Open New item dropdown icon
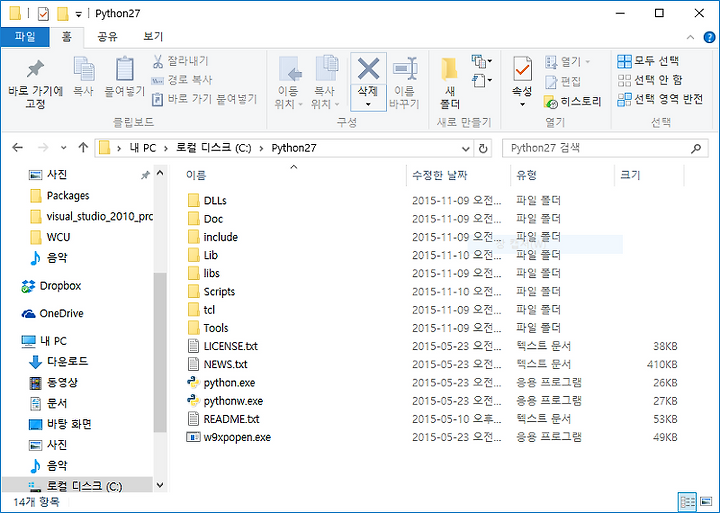 [x=481, y=61]
